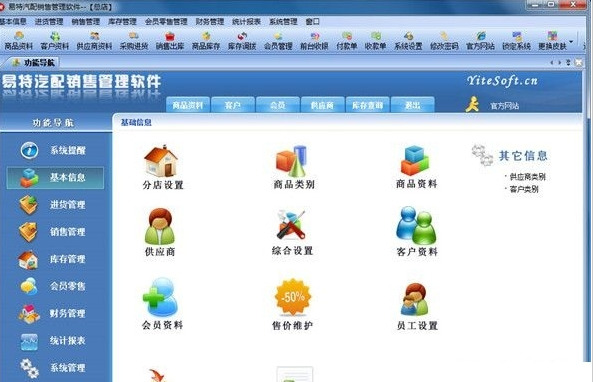This screenshot has height=382, width=596.
Task: Open the 分店设置 house icon
Action: (161, 160)
